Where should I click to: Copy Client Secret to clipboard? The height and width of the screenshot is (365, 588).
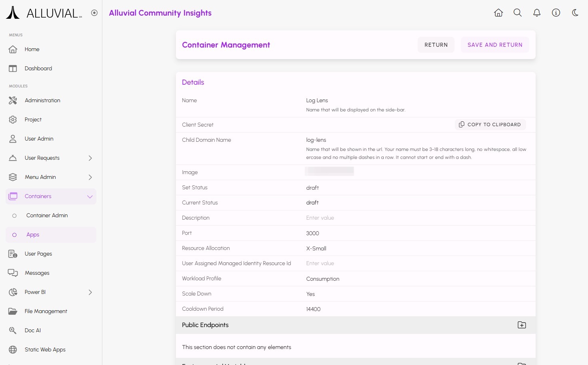(490, 125)
